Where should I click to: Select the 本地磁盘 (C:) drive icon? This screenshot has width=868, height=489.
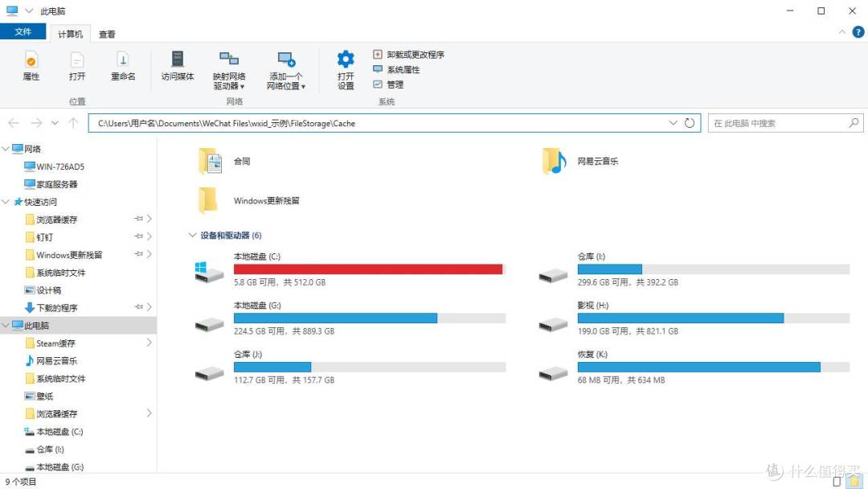(209, 271)
